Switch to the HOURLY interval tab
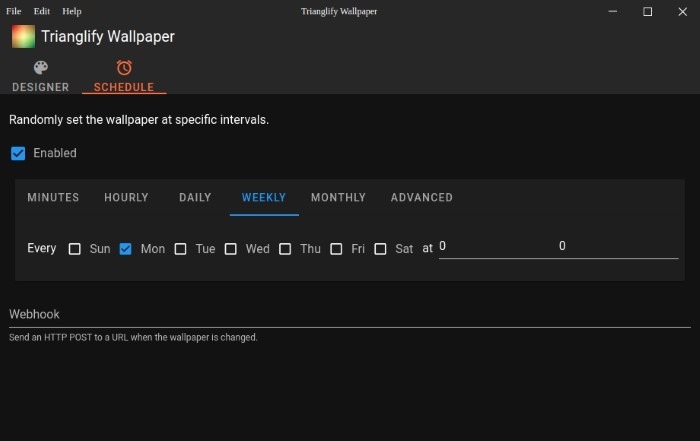The width and height of the screenshot is (700, 441). 126,197
